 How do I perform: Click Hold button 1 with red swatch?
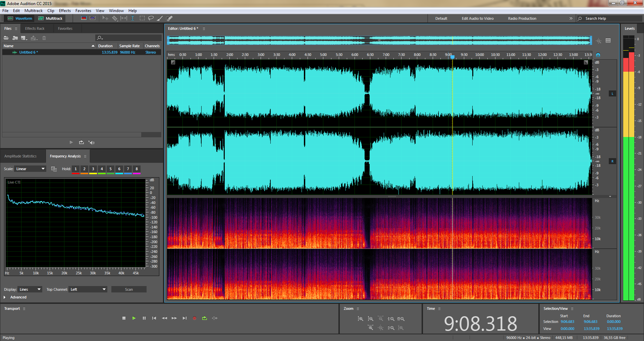point(75,169)
